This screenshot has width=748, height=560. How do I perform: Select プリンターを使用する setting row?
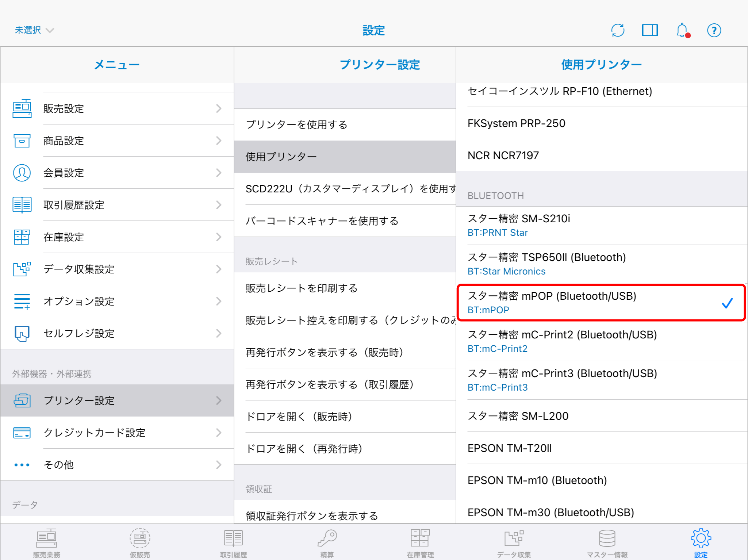point(345,124)
